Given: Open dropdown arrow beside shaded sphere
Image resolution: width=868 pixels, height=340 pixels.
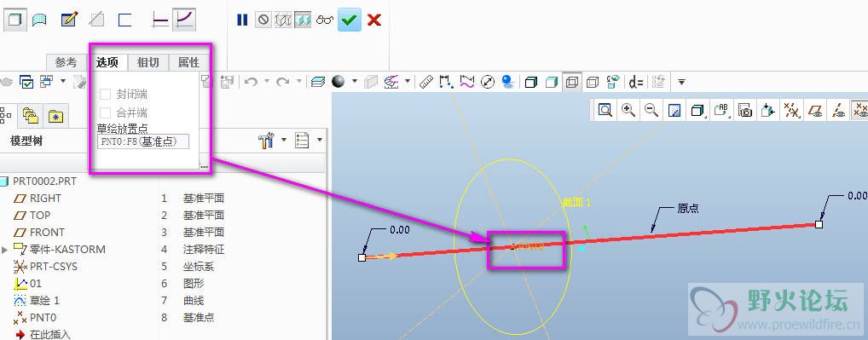Looking at the screenshot, I should click(x=355, y=82).
